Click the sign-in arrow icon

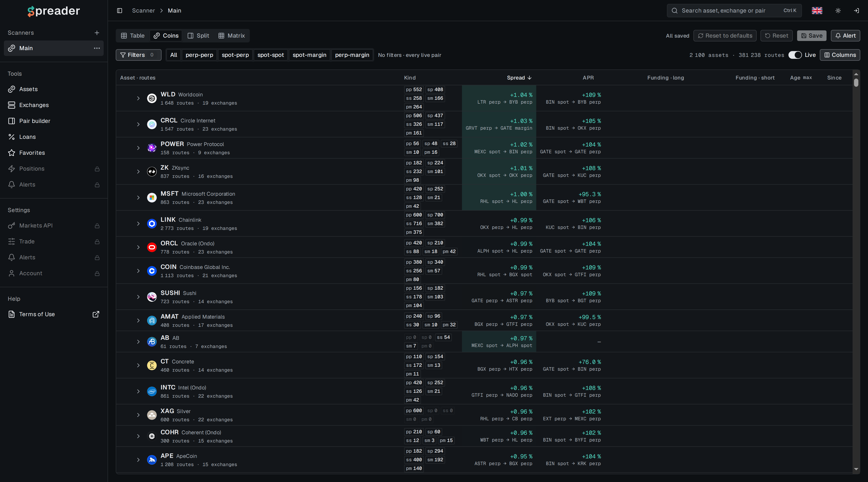(x=856, y=10)
